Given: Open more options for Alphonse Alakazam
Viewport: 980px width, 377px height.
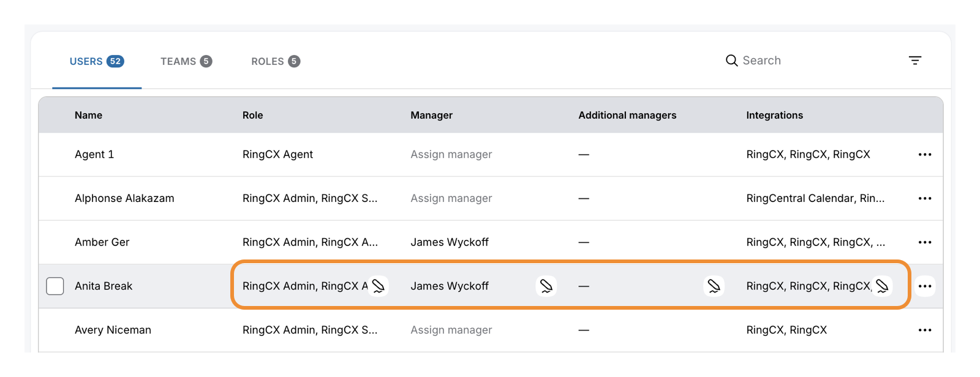Looking at the screenshot, I should (x=925, y=198).
